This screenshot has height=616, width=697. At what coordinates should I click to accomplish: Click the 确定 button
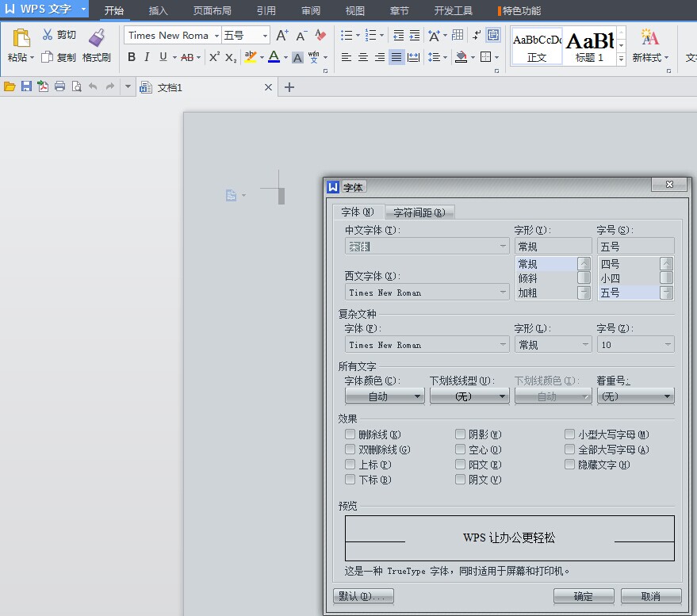point(584,596)
